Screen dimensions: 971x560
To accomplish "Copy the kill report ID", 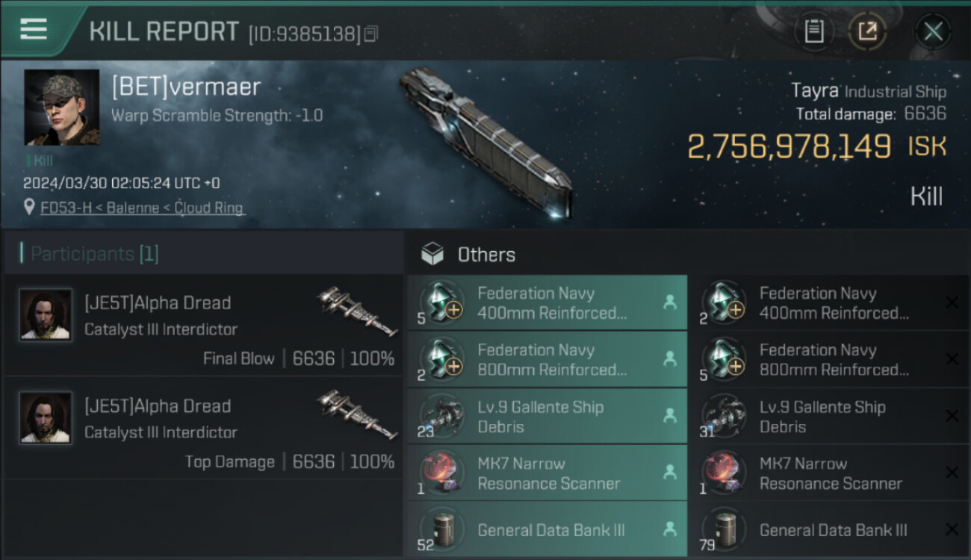I will [x=372, y=34].
